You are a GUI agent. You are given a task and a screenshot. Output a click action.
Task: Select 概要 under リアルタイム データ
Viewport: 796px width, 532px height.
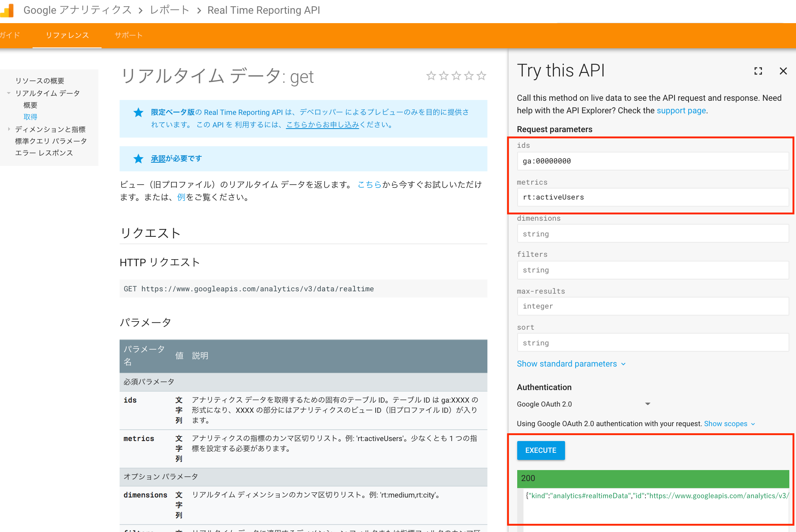click(31, 105)
